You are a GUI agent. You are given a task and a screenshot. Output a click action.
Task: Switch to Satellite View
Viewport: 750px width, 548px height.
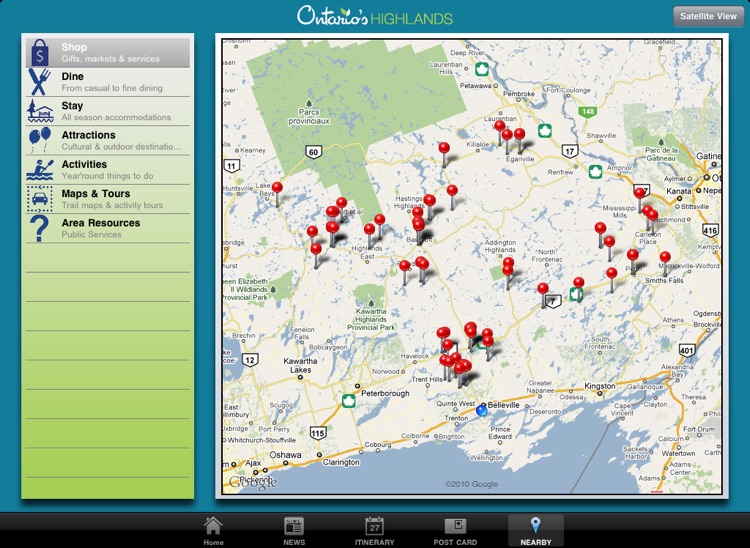(708, 16)
